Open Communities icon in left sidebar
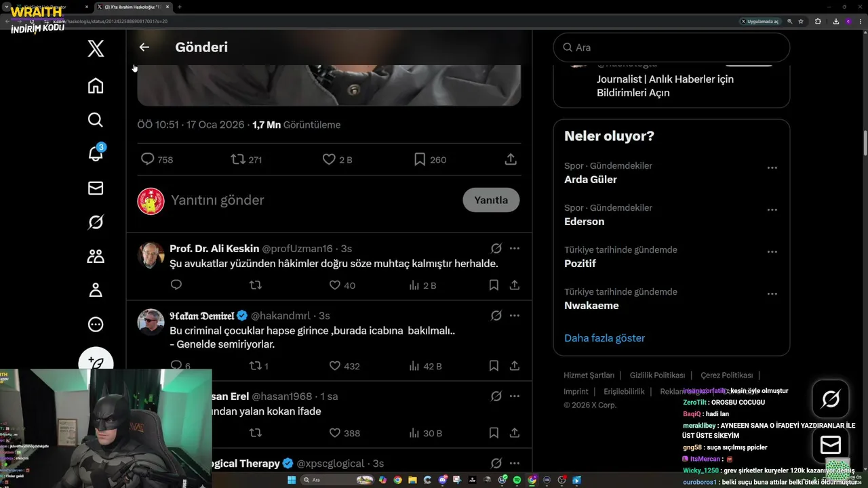The image size is (868, 488). (96, 256)
